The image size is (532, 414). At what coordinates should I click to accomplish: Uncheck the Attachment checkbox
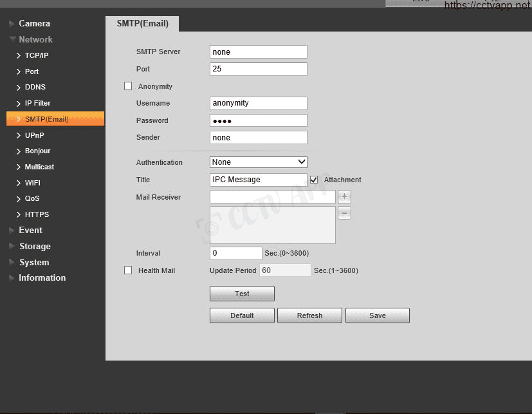pos(314,180)
